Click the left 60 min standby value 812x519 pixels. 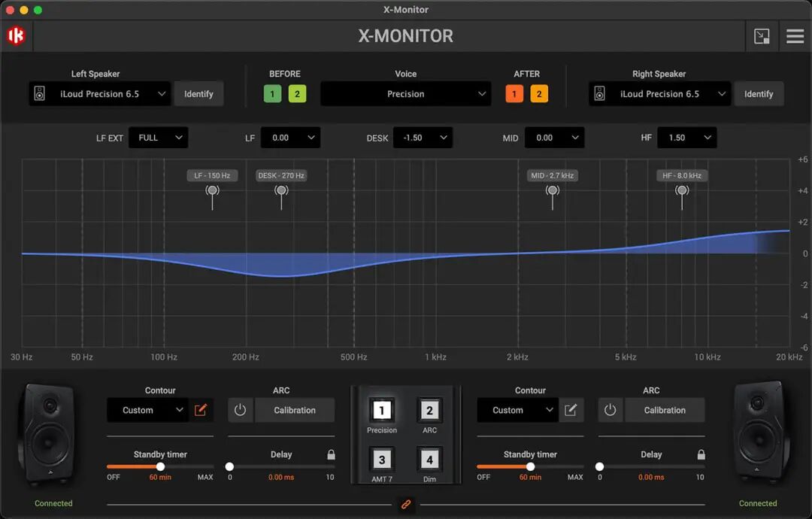point(161,477)
